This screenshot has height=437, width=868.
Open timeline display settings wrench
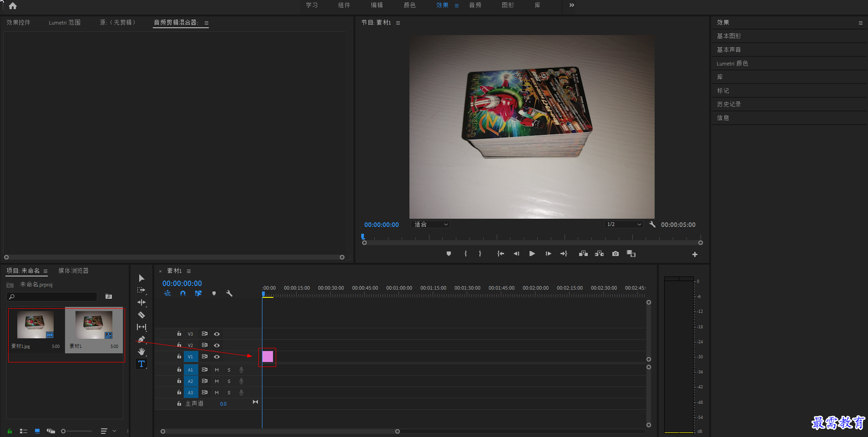[x=229, y=294]
